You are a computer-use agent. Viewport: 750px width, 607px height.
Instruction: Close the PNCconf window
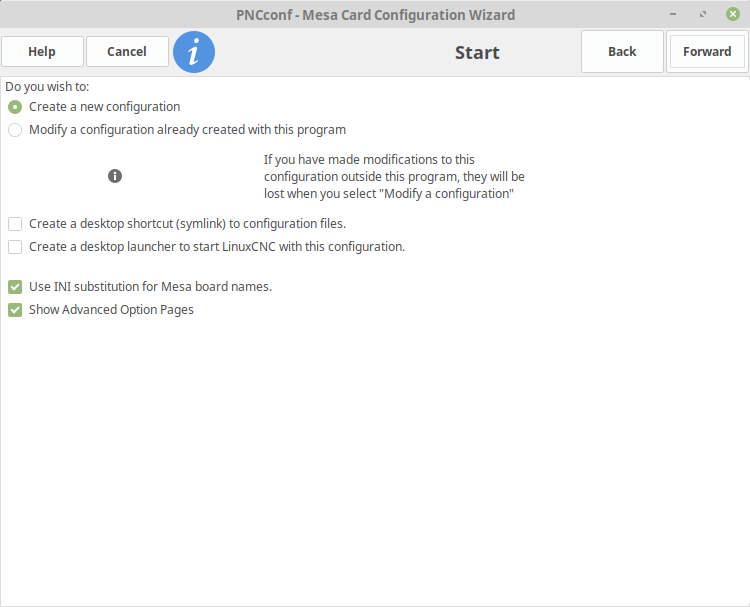(733, 14)
